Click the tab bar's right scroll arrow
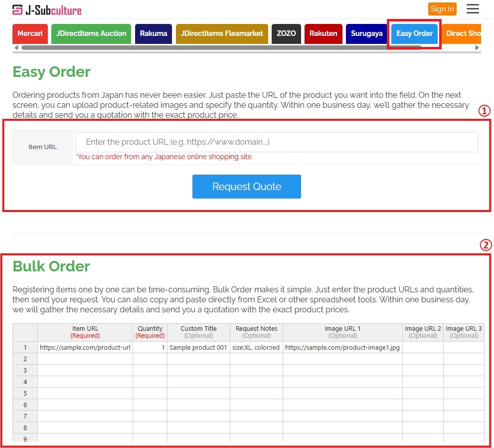The width and height of the screenshot is (494, 448). [x=477, y=48]
